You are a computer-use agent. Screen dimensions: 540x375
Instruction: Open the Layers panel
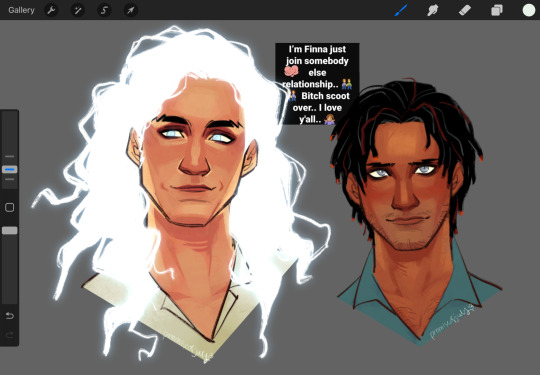click(x=497, y=10)
